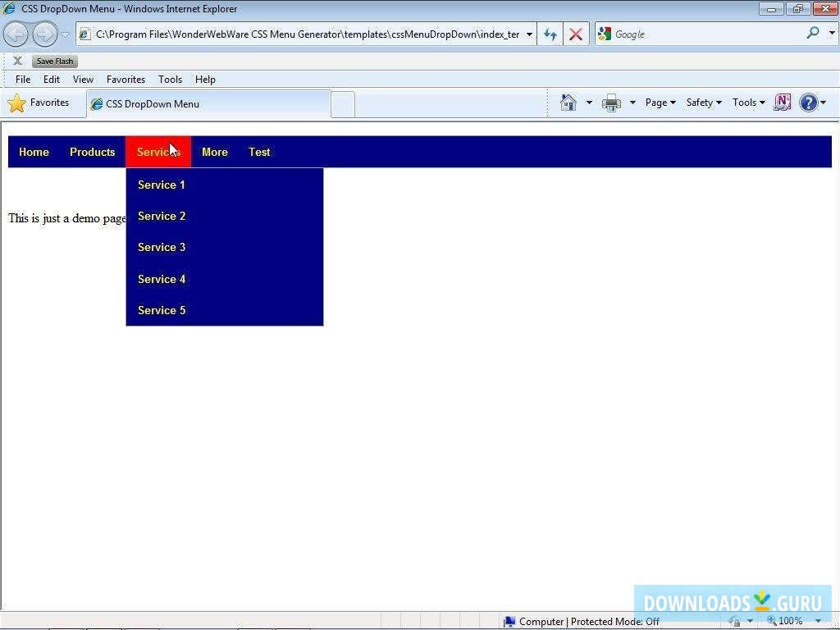Click the Internet Explorer title bar icon
This screenshot has width=840, height=630.
pos(9,8)
